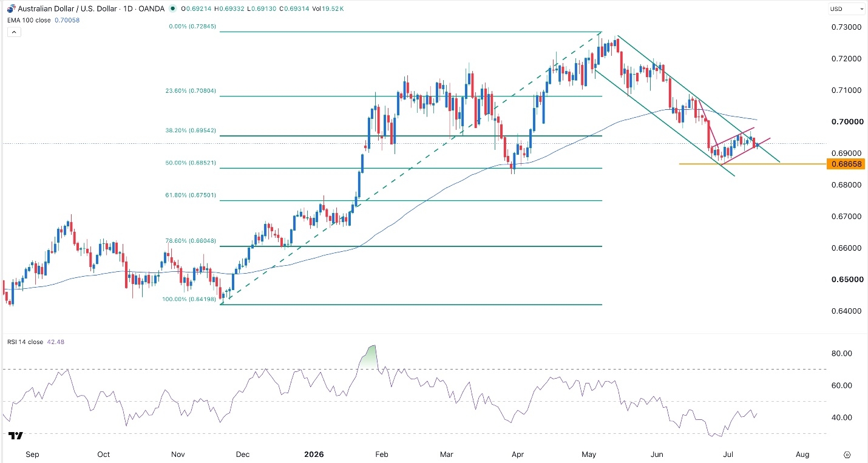Click the Sep label on time axis
The image size is (868, 463).
(32, 455)
